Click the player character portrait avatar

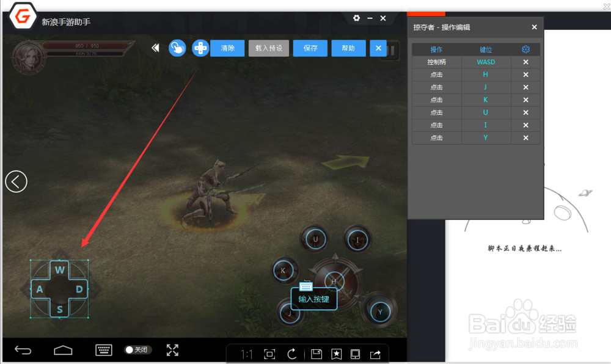(x=28, y=57)
